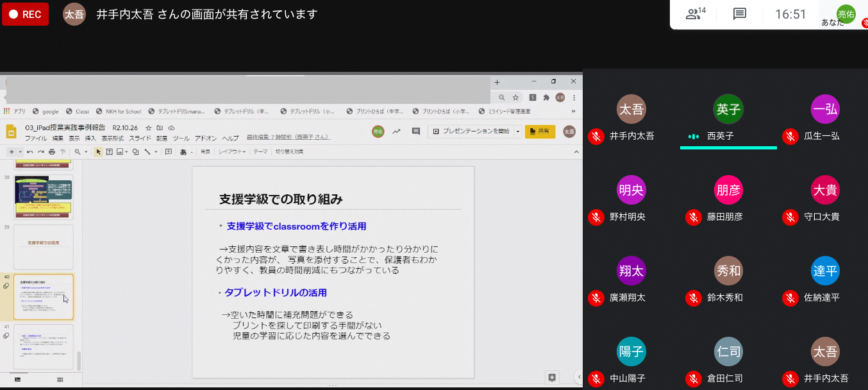This screenshot has height=390, width=868.
Task: Click the Slides zoom tool icon
Action: 78,152
